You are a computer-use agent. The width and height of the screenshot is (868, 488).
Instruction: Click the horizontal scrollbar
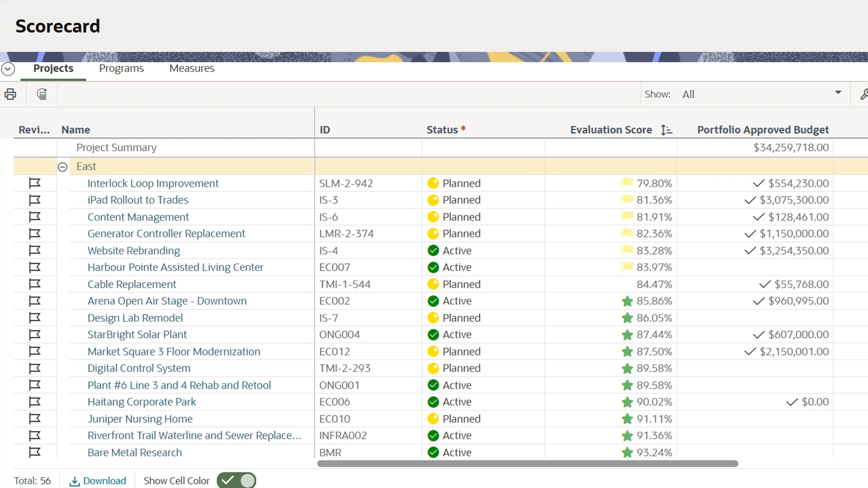(x=527, y=464)
